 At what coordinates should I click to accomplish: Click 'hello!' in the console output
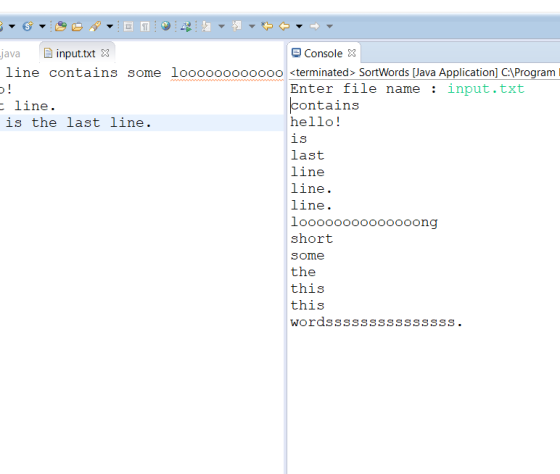coord(316,122)
